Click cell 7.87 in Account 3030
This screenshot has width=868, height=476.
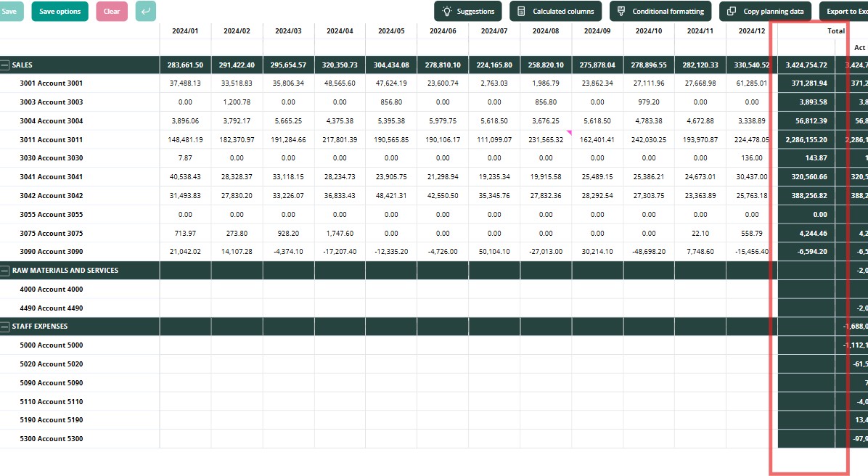(185, 158)
